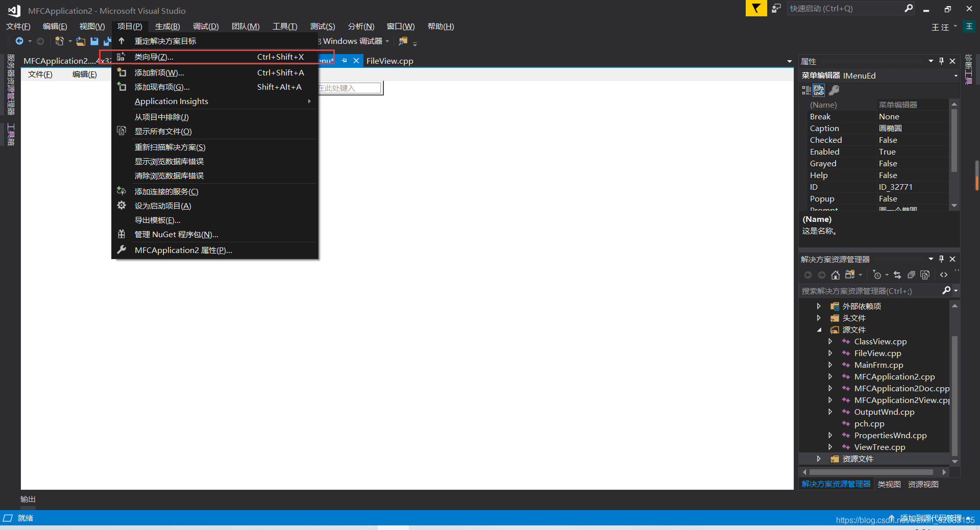Click the Solution Explorer search field
The width and height of the screenshot is (980, 530).
pyautogui.click(x=871, y=291)
